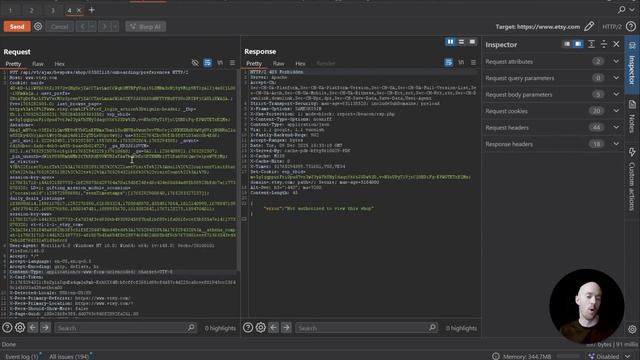Image resolution: width=640 pixels, height=360 pixels.
Task: Open the tab search magnifier icon
Action: pos(622,9)
